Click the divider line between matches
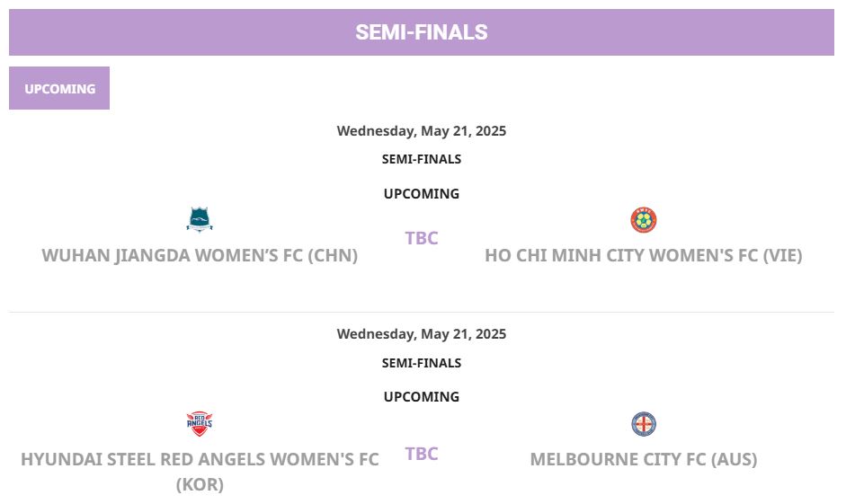 click(x=422, y=313)
